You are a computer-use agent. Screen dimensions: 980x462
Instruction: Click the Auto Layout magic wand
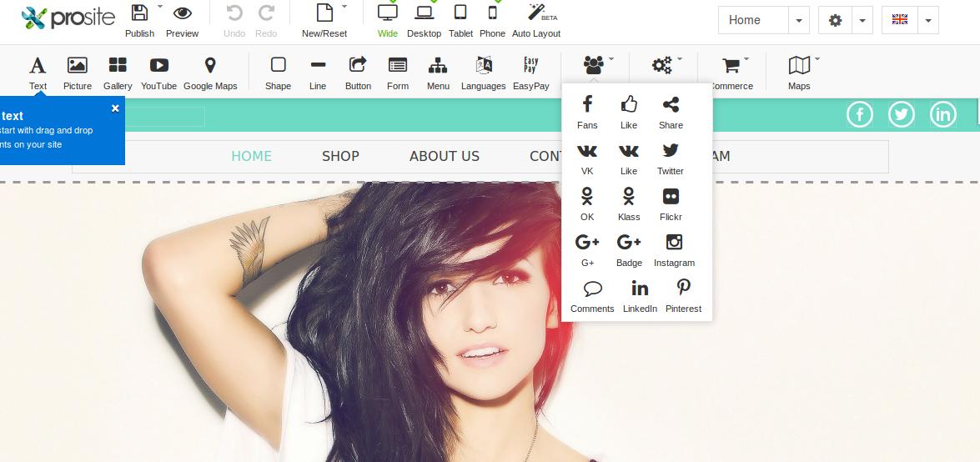pos(536,13)
